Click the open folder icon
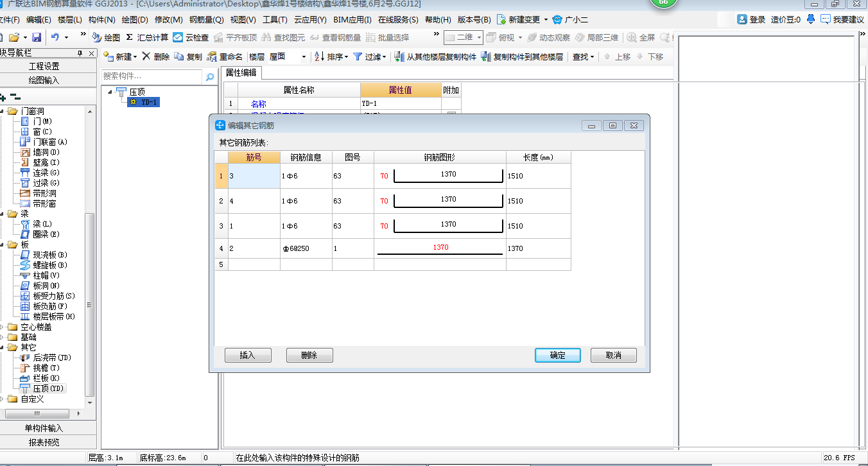This screenshot has height=466, width=868. 14,37
